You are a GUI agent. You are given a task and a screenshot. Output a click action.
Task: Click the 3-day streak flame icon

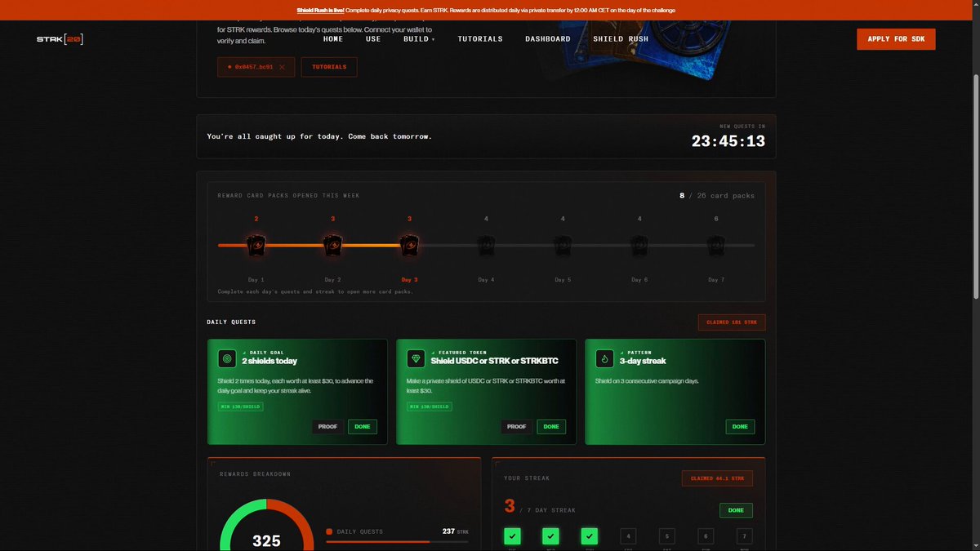tap(605, 358)
